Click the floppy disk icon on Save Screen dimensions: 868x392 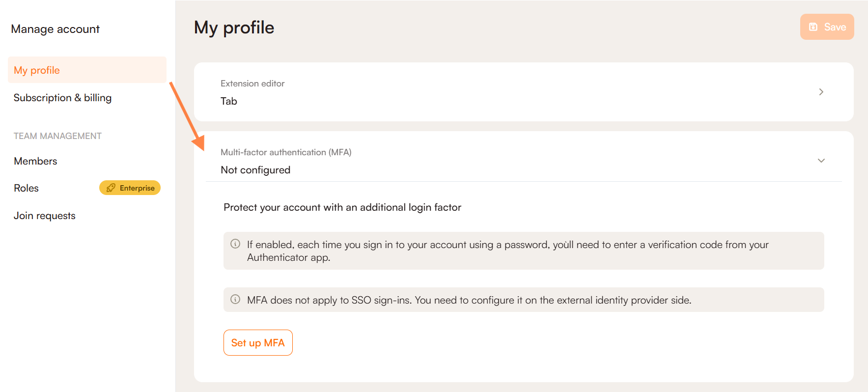pos(813,27)
